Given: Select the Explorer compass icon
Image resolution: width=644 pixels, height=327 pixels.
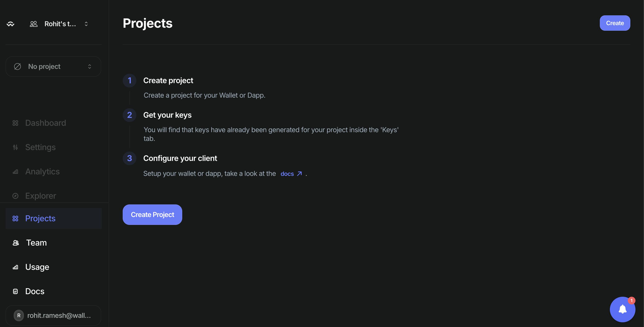Looking at the screenshot, I should coord(15,196).
